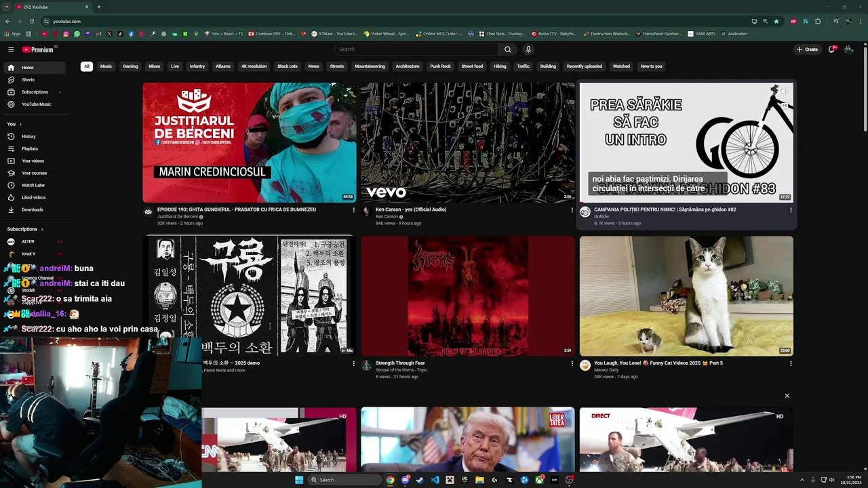868x488 pixels.
Task: Open the GoRider channel link
Action: pyautogui.click(x=602, y=217)
